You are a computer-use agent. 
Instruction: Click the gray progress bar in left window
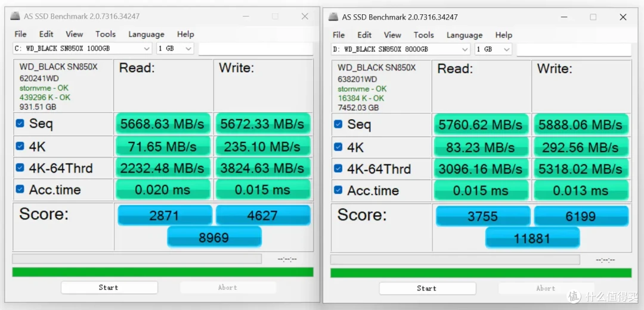(137, 259)
